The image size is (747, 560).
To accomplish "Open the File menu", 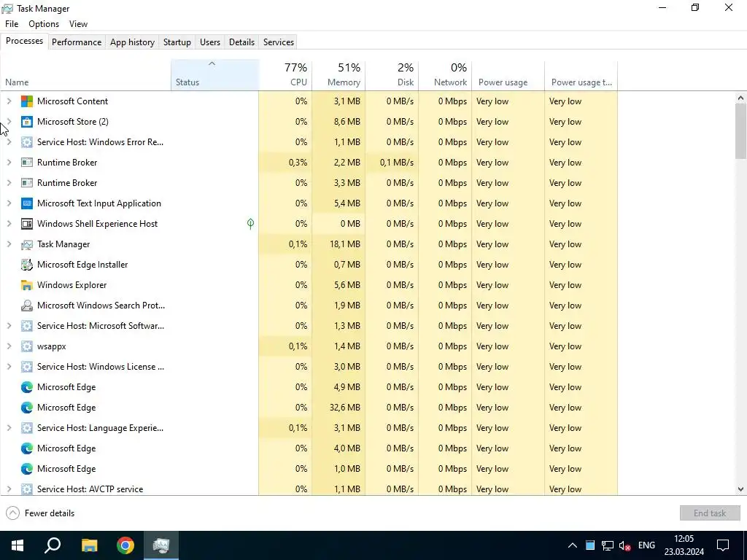I will click(12, 24).
